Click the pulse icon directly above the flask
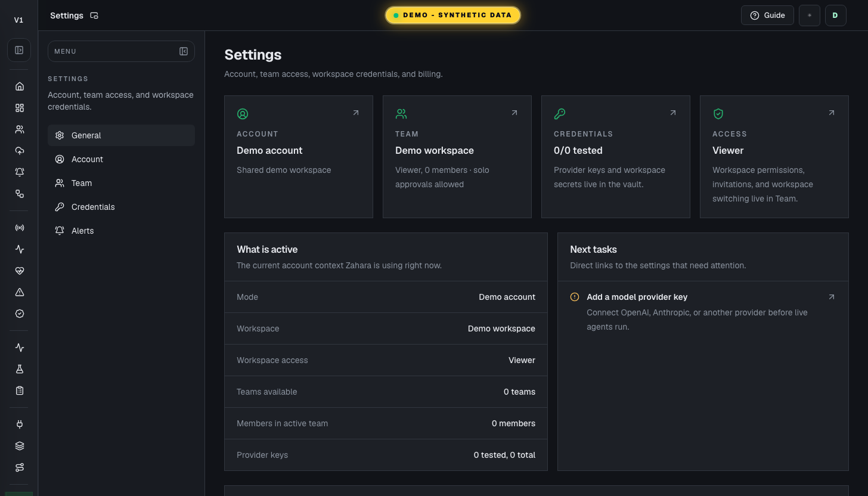Image resolution: width=868 pixels, height=496 pixels. [x=20, y=348]
